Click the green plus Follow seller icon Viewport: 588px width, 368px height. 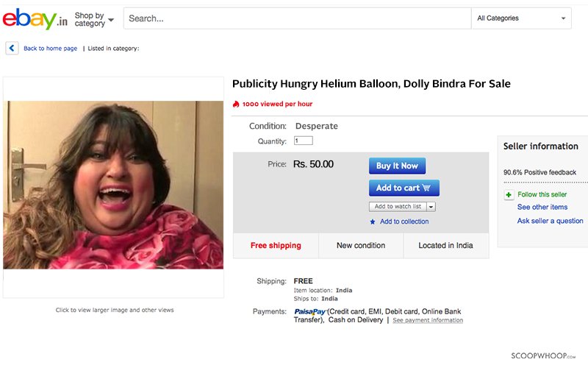[x=509, y=194]
